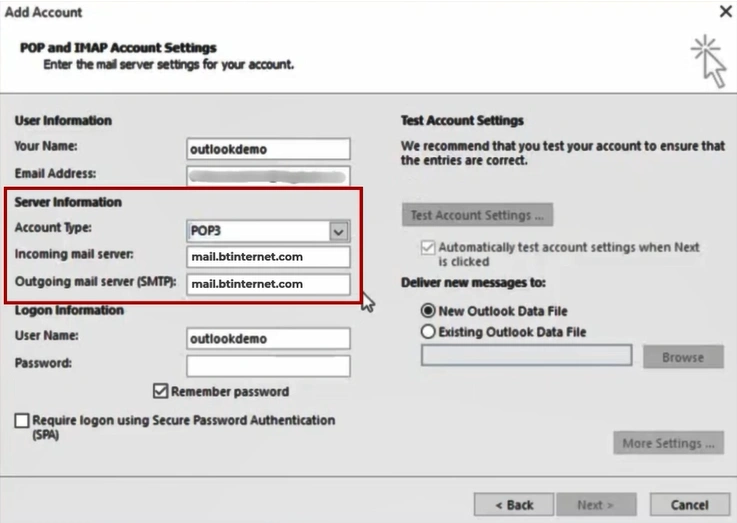Screen dimensions: 737x523
Task: Click the Outgoing mail server (SMTP) field
Action: pyautogui.click(x=268, y=284)
